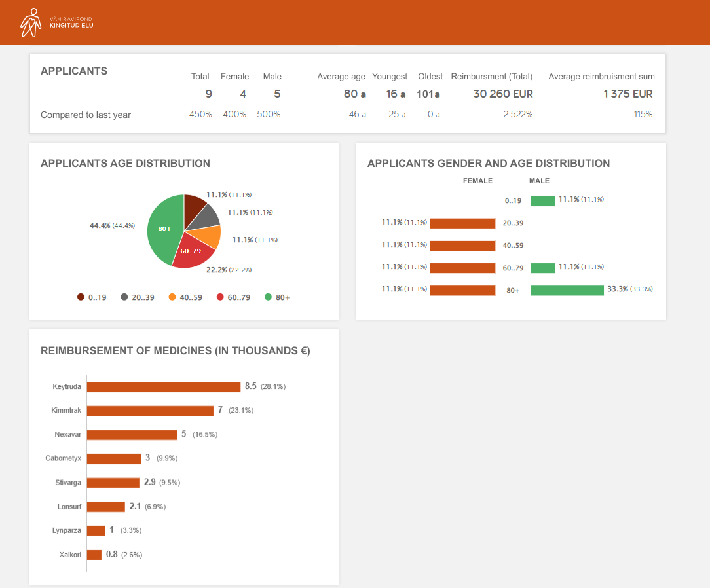Click the 'Average reimbruisment sum' label
The height and width of the screenshot is (588, 710).
pos(601,77)
